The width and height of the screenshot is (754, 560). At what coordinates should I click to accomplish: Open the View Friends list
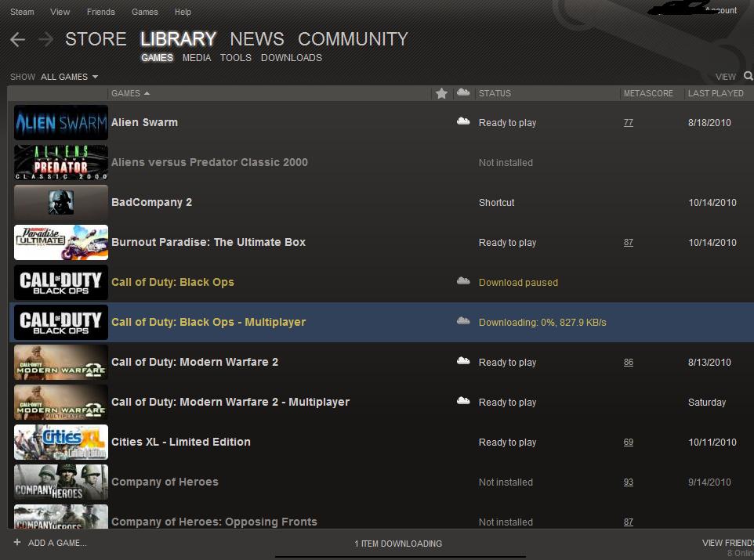pos(727,543)
